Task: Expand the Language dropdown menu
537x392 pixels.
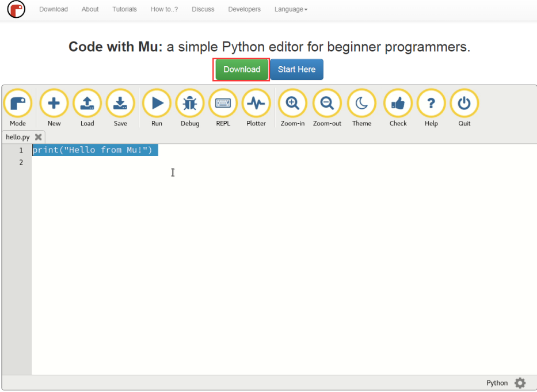Action: [291, 9]
